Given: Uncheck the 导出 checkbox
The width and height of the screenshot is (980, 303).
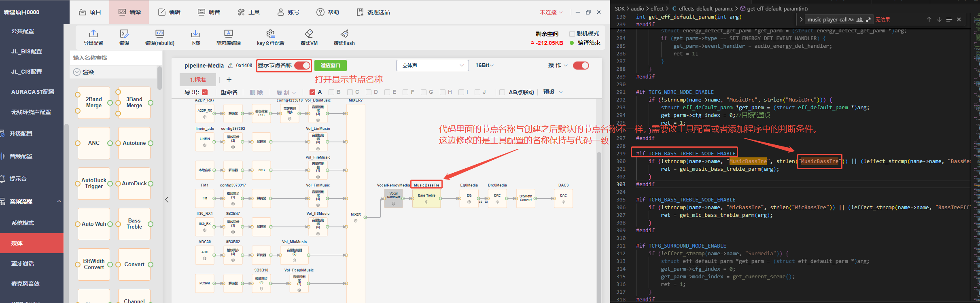Looking at the screenshot, I should pos(205,92).
